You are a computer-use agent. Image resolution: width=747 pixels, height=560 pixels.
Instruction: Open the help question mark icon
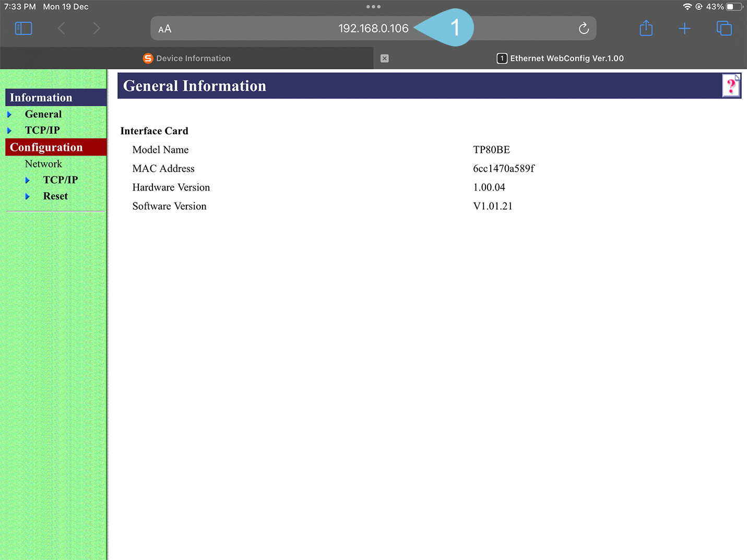[x=731, y=86]
